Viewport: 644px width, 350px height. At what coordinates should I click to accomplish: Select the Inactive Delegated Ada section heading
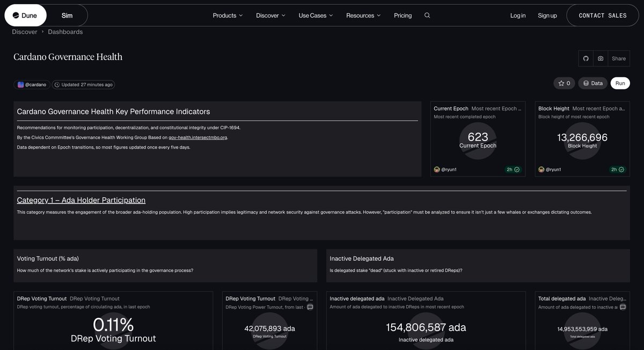click(x=362, y=259)
